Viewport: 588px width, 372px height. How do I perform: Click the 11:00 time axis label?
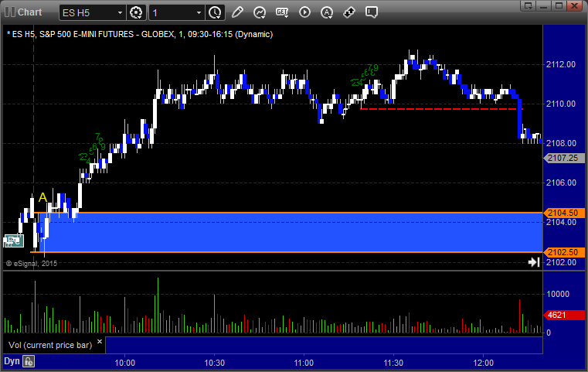coord(304,363)
